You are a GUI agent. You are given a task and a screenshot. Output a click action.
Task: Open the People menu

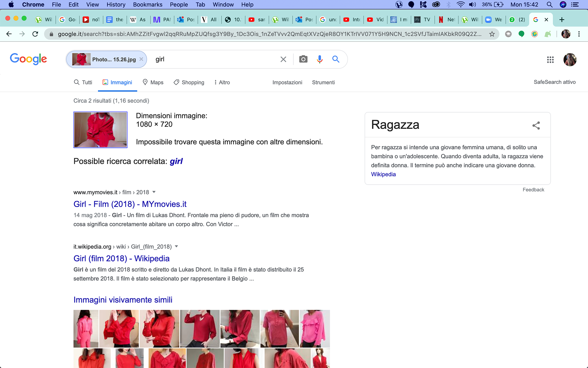pos(179,5)
